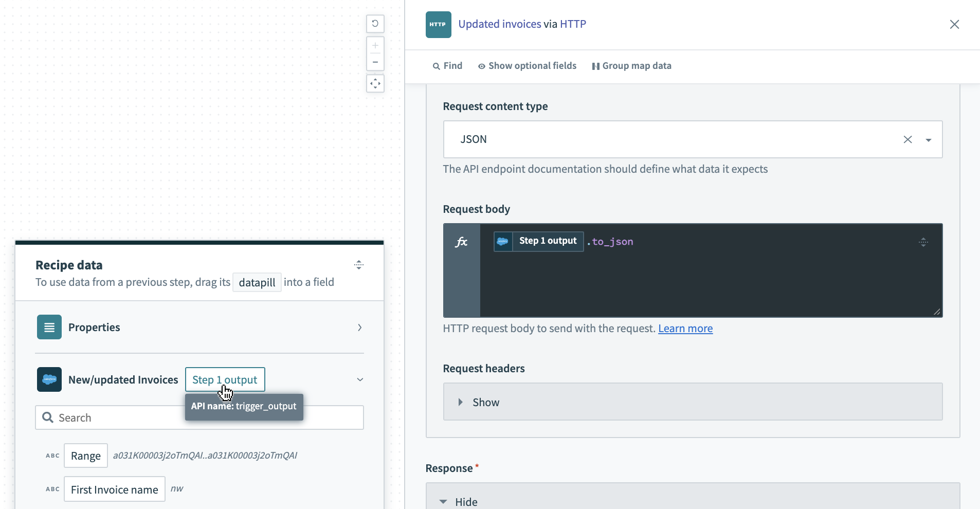Viewport: 980px width, 509px height.
Task: Select the First Invoice name datapill
Action: pyautogui.click(x=115, y=489)
